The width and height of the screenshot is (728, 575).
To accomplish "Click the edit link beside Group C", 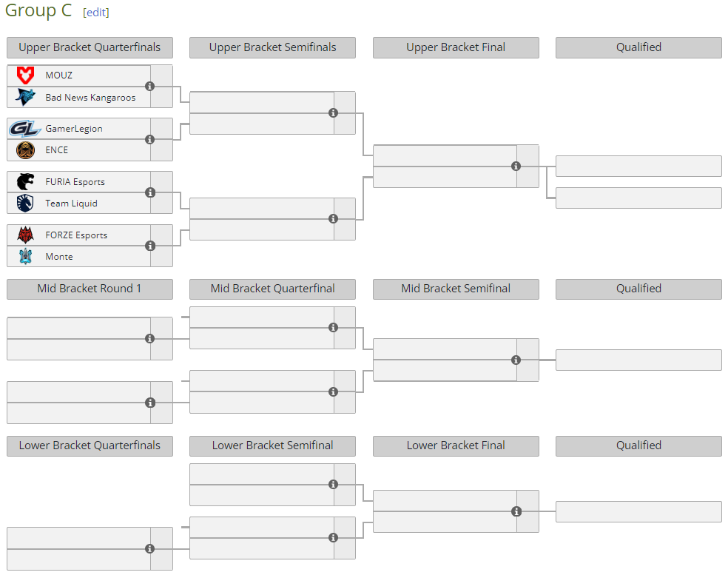I will click(x=96, y=13).
